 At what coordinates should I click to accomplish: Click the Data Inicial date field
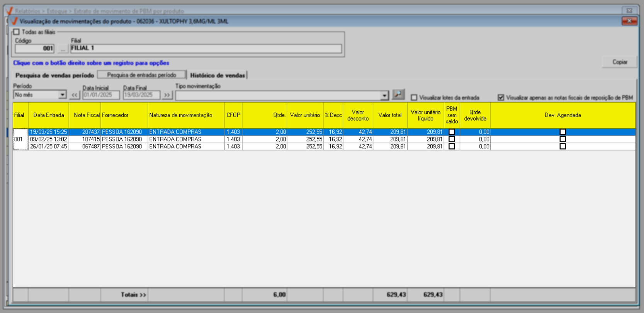[101, 95]
